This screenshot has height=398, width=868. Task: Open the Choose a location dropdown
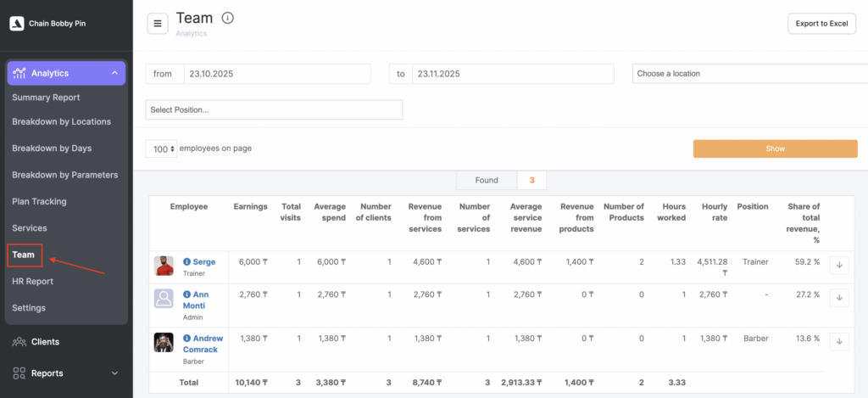(x=749, y=74)
